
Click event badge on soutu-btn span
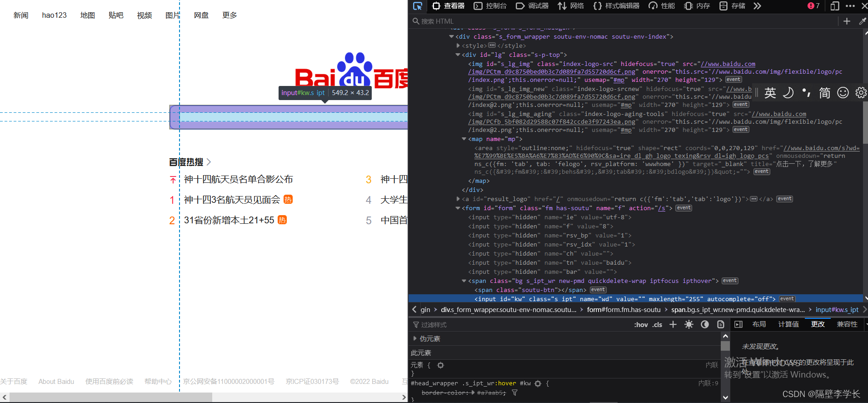(x=598, y=290)
